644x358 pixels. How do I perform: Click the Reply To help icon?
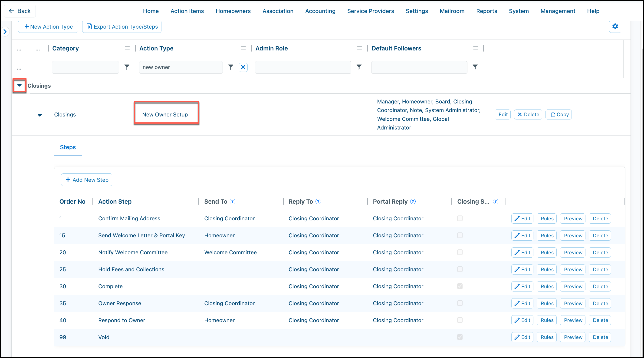[318, 202]
